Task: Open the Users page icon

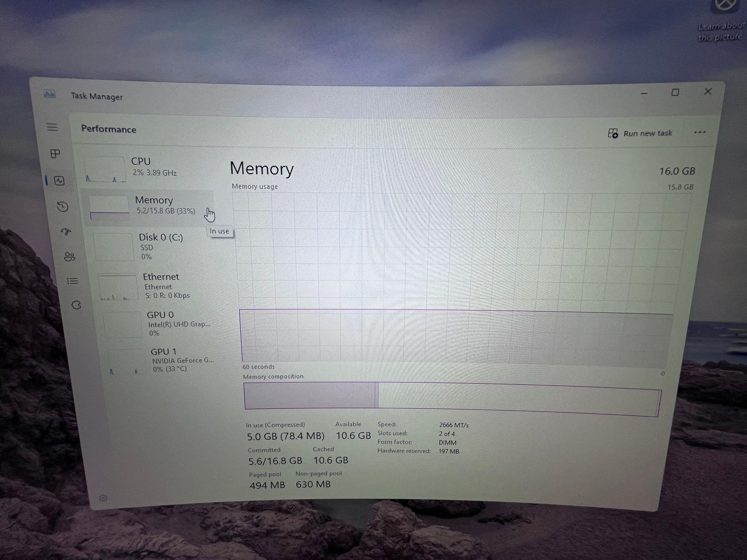Action: click(69, 257)
